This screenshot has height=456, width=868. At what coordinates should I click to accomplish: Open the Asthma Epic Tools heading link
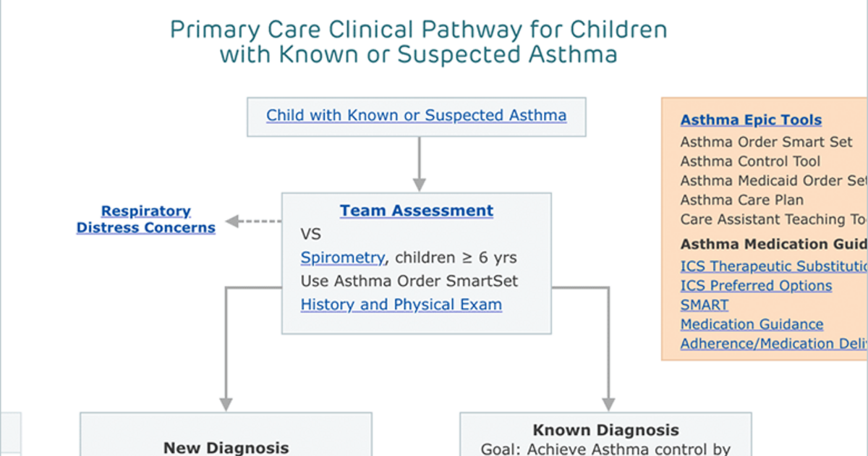click(x=751, y=120)
